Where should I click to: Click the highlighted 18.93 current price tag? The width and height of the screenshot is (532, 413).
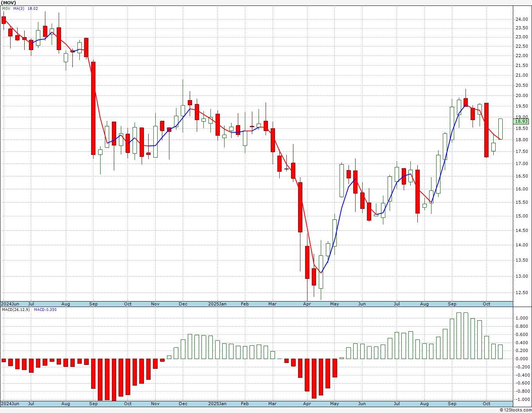(521, 122)
